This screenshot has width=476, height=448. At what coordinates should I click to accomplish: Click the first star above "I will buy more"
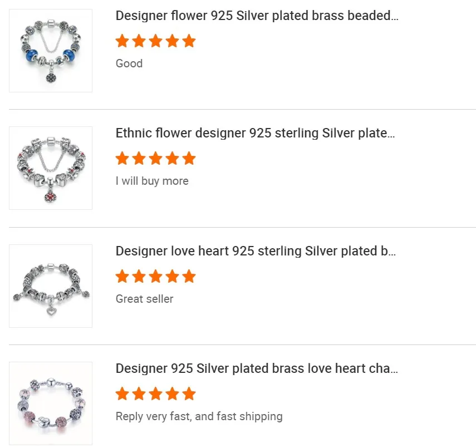122,159
